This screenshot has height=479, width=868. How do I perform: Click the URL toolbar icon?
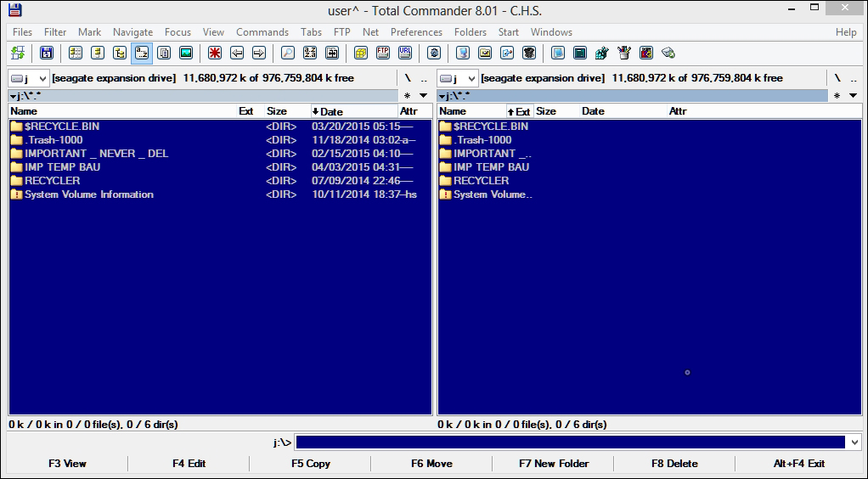[x=405, y=53]
